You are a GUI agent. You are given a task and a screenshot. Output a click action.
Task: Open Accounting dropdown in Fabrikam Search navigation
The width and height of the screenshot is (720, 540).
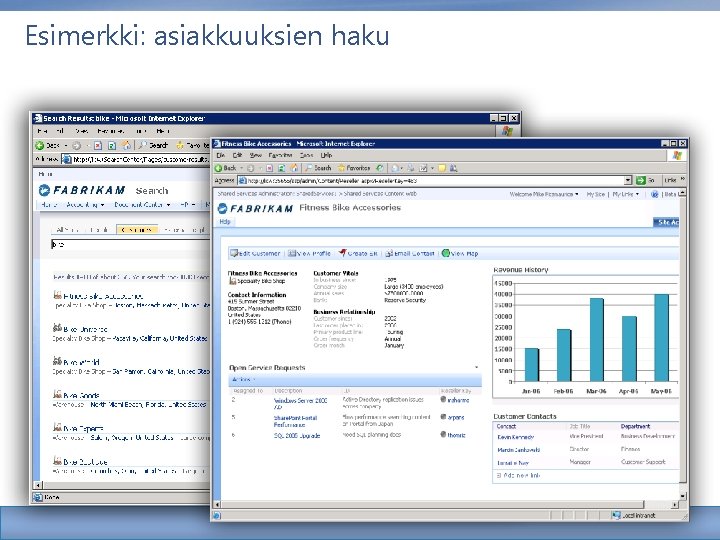click(x=85, y=204)
